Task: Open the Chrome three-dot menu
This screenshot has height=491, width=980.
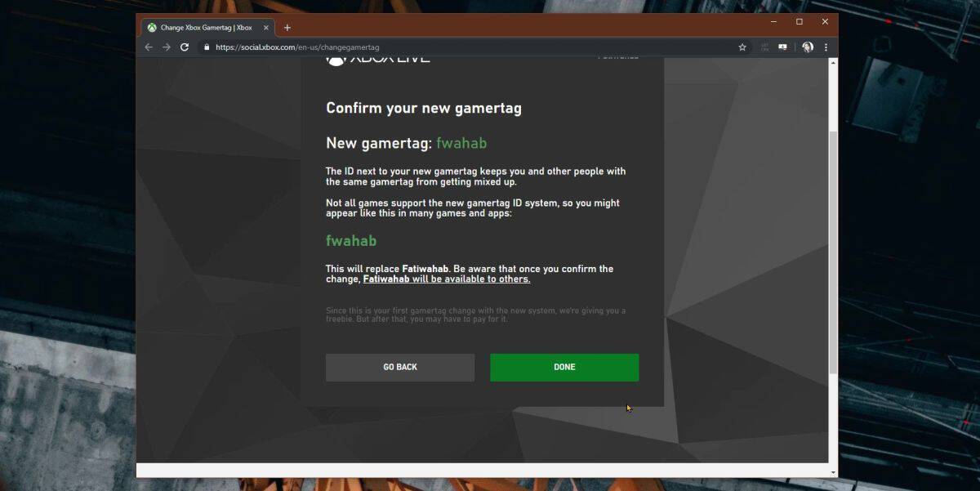Action: [x=826, y=47]
